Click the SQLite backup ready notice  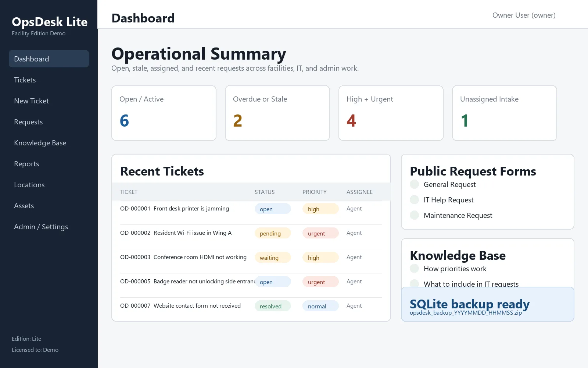[x=488, y=304]
